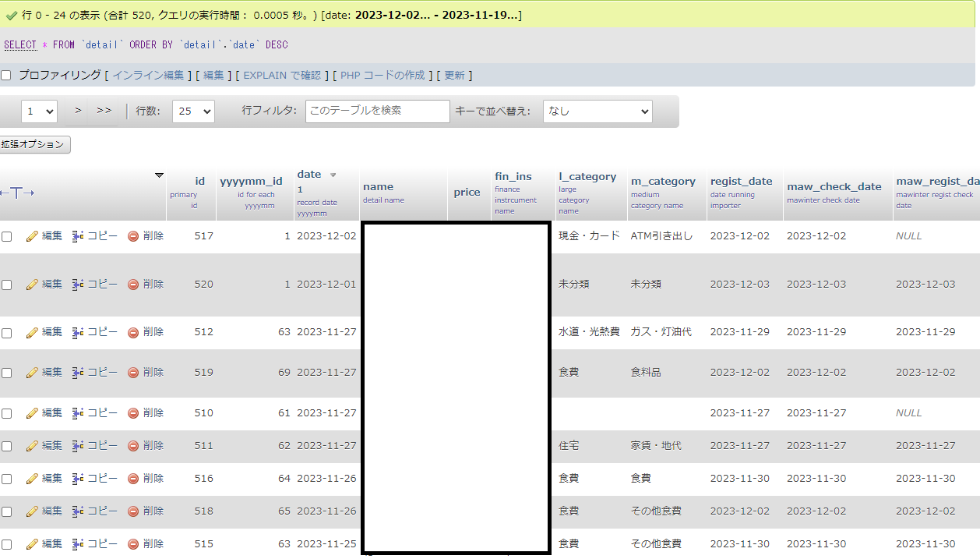Click the SELECT keyword link in the query
Screen dimensions: 980x559
[x=21, y=44]
